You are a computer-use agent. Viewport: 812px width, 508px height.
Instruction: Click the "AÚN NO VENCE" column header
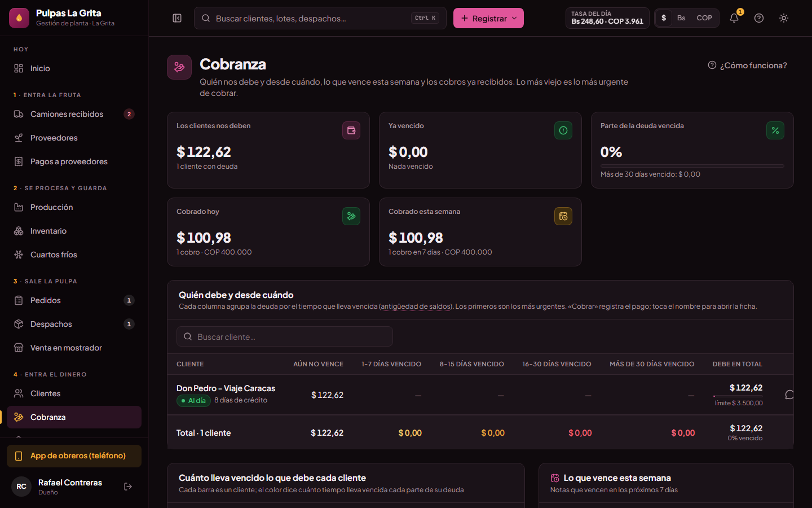coord(318,364)
